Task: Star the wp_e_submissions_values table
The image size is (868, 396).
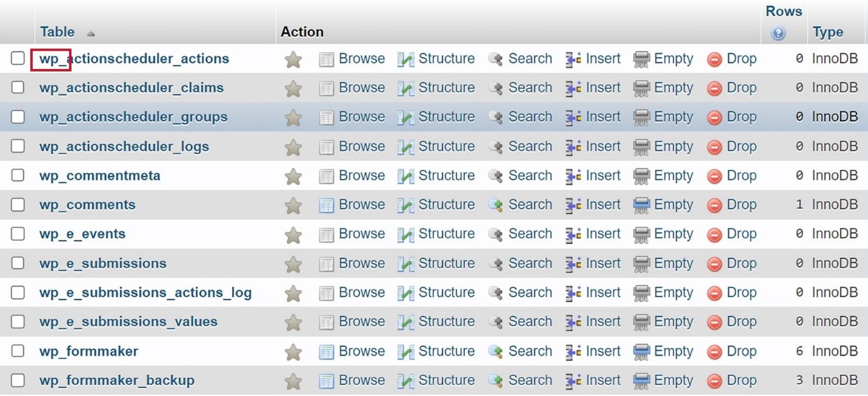Action: [x=293, y=322]
